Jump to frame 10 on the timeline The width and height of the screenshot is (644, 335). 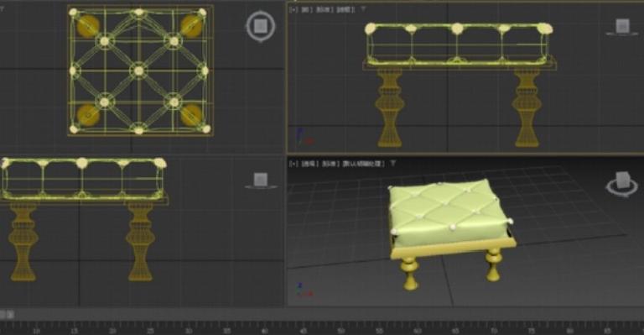pyautogui.click(x=37, y=331)
